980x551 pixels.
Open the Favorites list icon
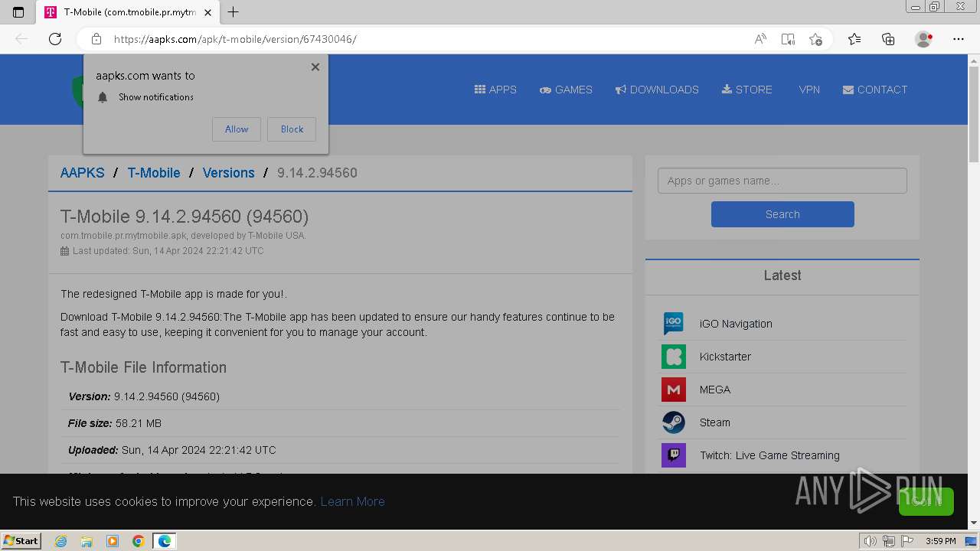click(x=854, y=39)
